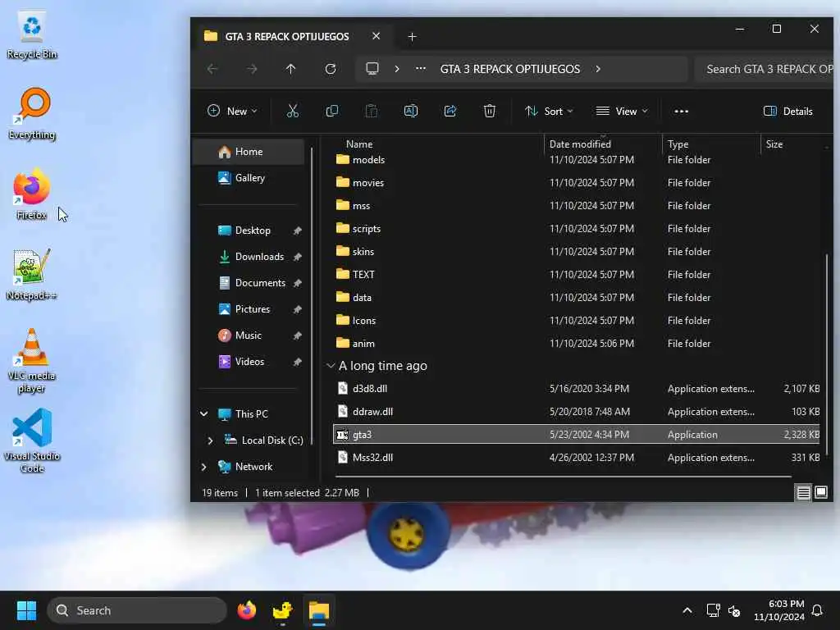The height and width of the screenshot is (630, 840).
Task: Click File Explorer taskbar icon
Action: [319, 610]
